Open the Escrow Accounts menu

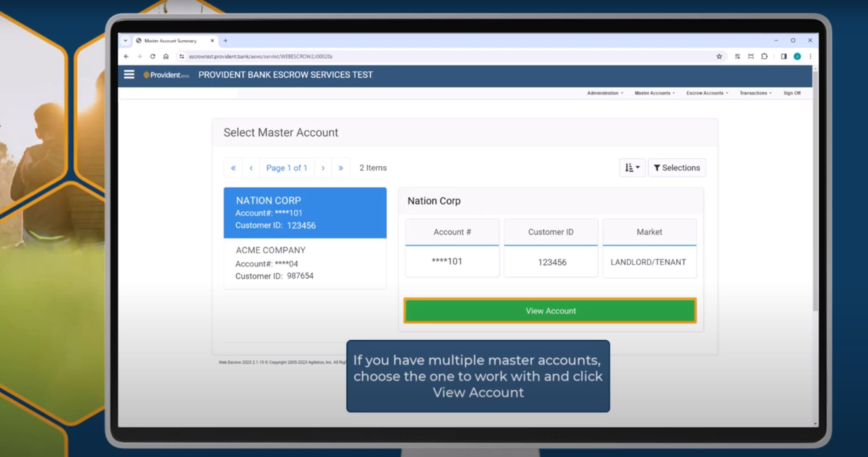coord(707,93)
